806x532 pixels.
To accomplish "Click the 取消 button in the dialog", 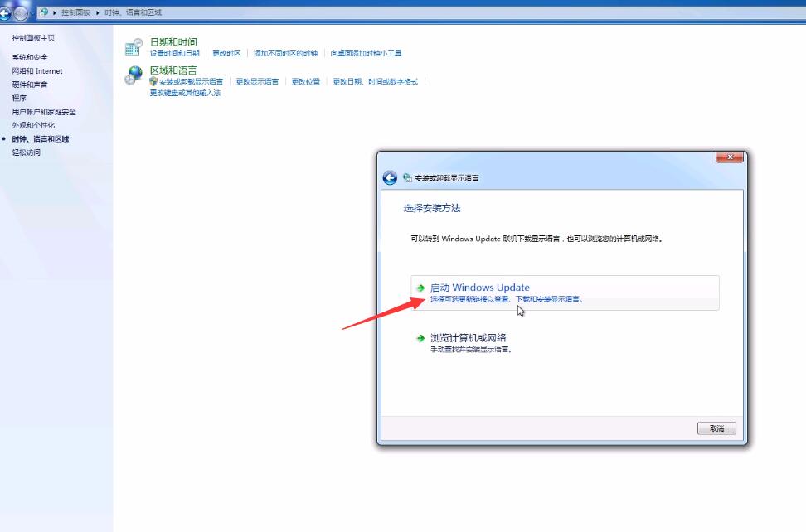I will (x=716, y=428).
